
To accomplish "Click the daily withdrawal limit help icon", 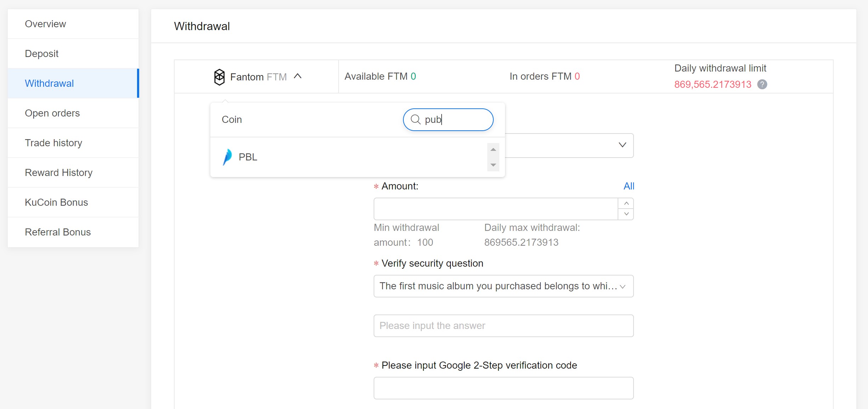I will tap(762, 84).
